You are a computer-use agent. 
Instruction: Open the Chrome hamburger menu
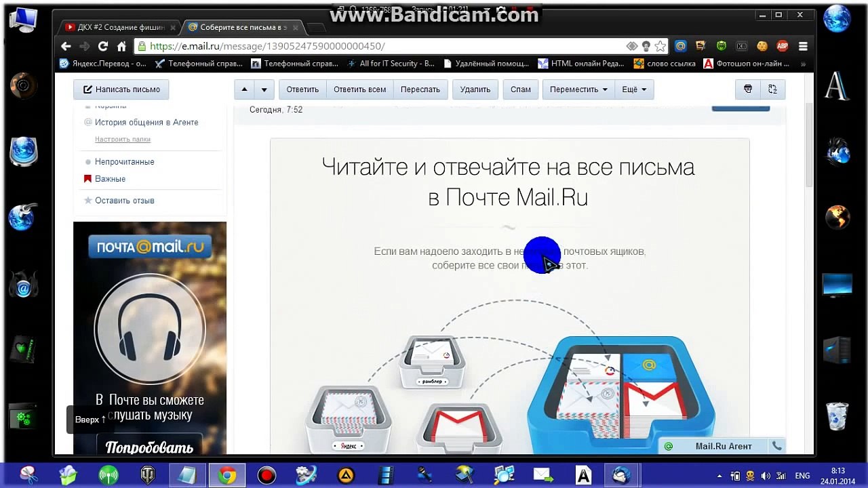pos(803,46)
